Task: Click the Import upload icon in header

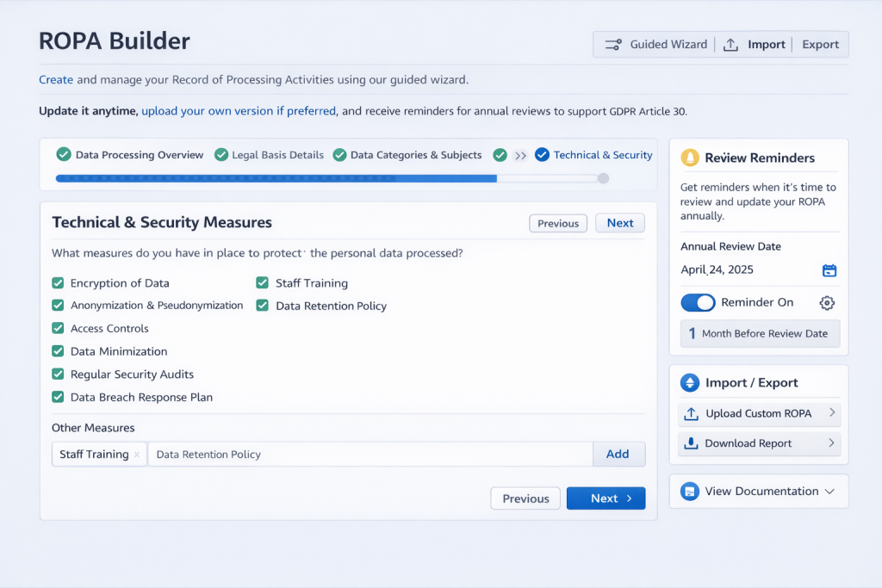Action: click(x=730, y=45)
